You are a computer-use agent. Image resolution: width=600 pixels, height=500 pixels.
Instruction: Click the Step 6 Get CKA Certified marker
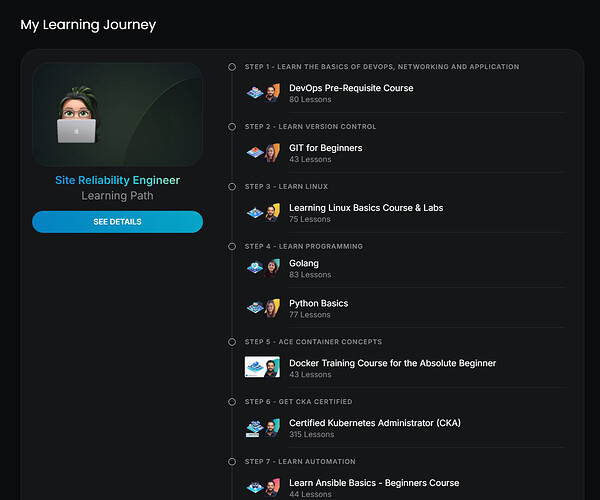232,402
